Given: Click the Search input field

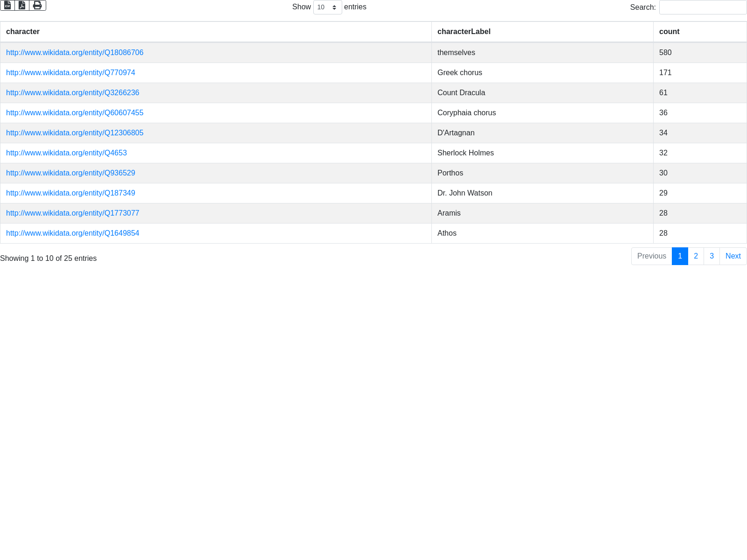Looking at the screenshot, I should (703, 7).
